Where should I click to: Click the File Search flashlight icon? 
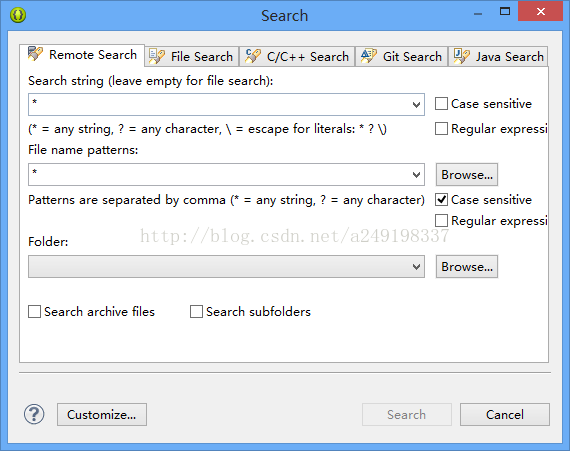(157, 56)
